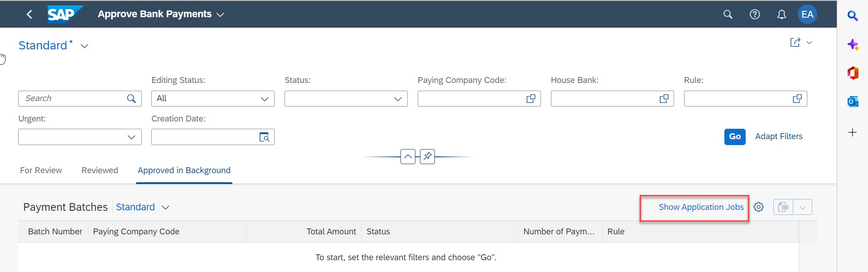Screen dimensions: 868x272
Task: Add a sidebar app with the plus icon
Action: 853,132
